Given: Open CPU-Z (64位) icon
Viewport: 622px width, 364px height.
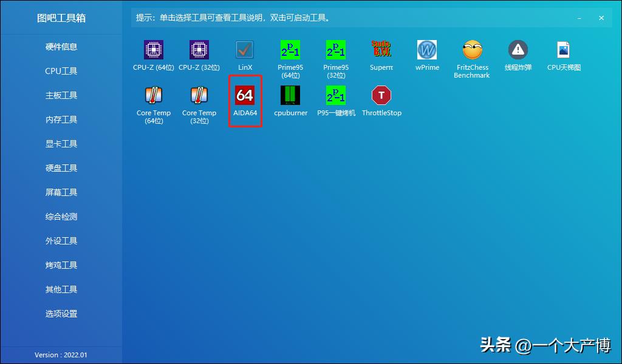Looking at the screenshot, I should point(154,50).
